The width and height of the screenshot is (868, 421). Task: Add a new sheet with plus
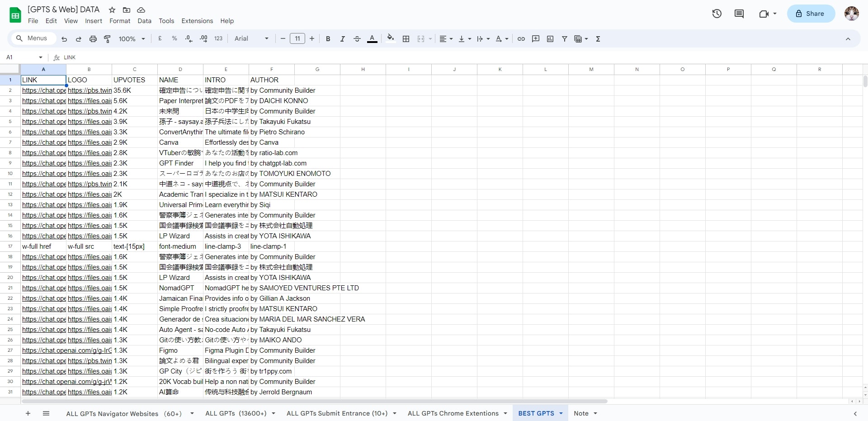28,413
